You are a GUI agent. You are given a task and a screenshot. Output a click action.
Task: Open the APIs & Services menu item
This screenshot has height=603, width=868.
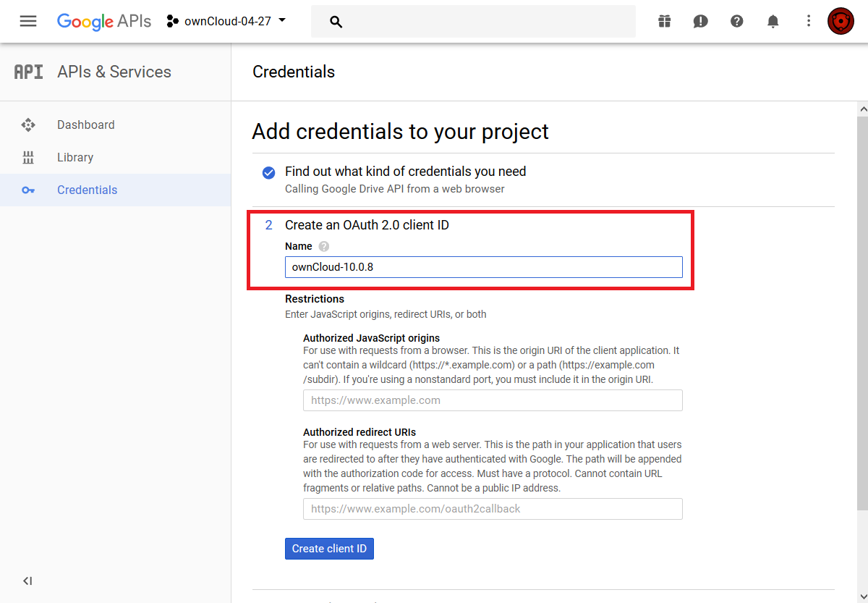coord(114,72)
